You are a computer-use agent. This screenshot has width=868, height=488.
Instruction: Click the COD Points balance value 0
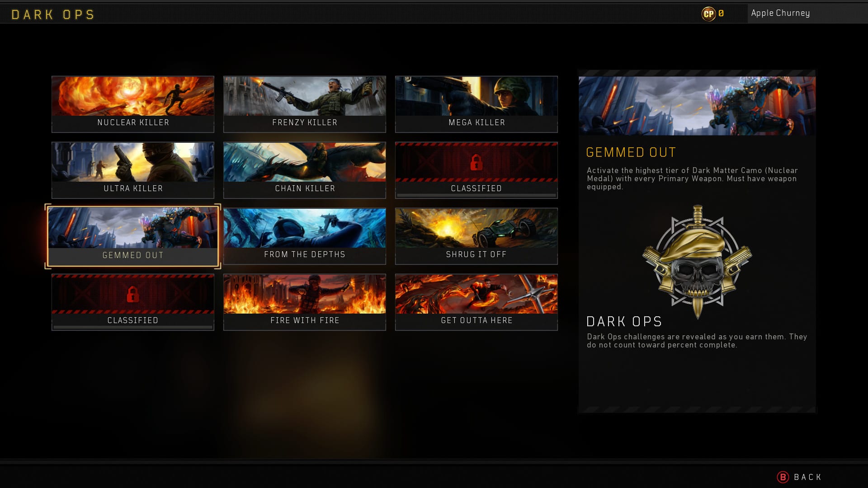pos(721,14)
